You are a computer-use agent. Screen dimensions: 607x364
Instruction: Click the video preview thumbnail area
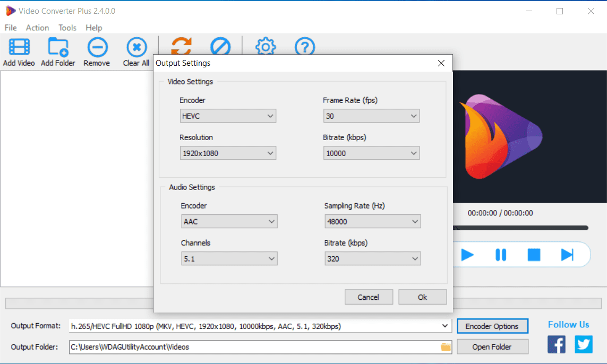tap(530, 136)
